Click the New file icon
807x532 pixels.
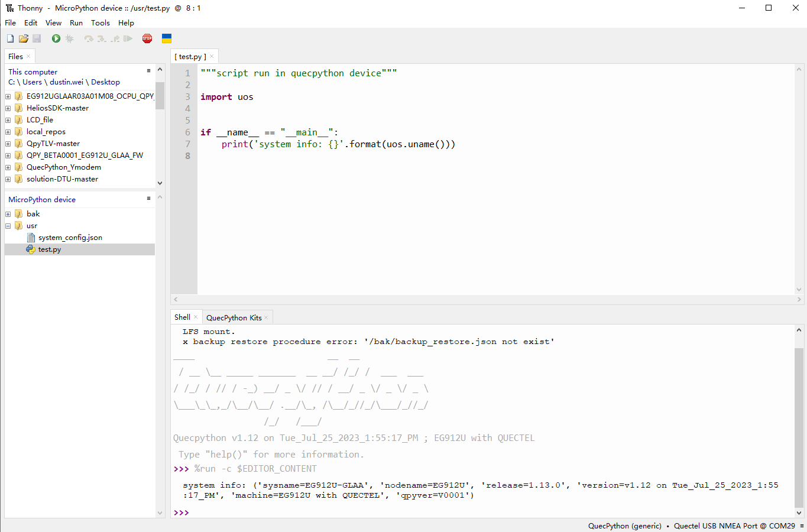tap(10, 38)
